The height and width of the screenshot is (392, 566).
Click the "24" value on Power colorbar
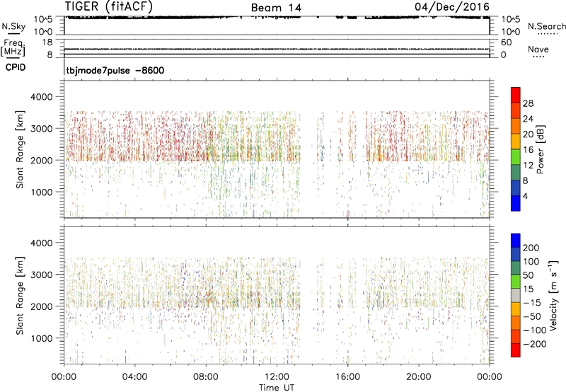click(528, 119)
